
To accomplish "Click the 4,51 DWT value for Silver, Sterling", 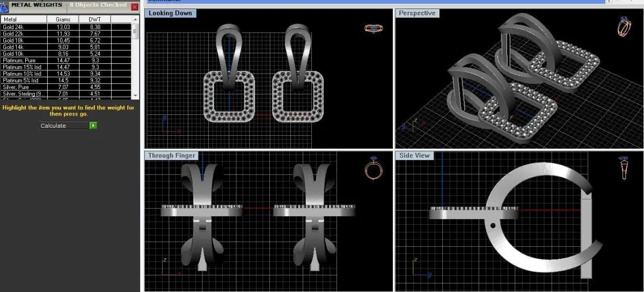I will click(x=96, y=94).
